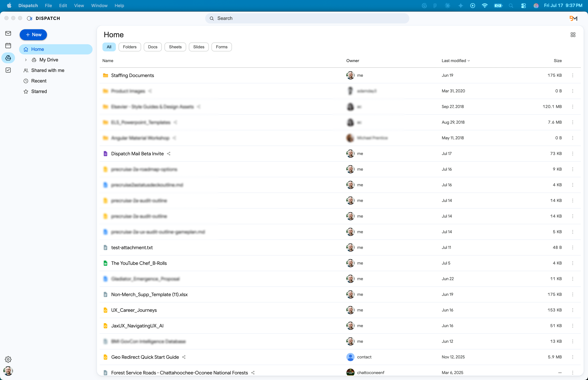Open Recent files list

coord(39,81)
